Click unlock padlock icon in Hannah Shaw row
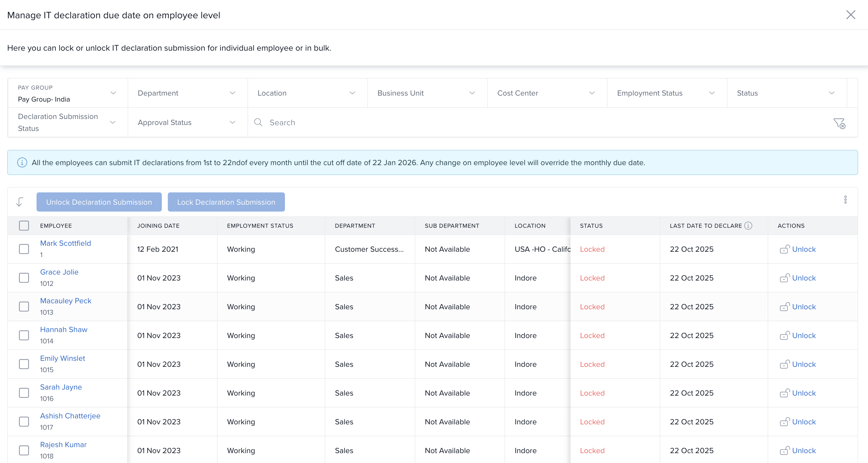The image size is (868, 463). click(x=784, y=335)
